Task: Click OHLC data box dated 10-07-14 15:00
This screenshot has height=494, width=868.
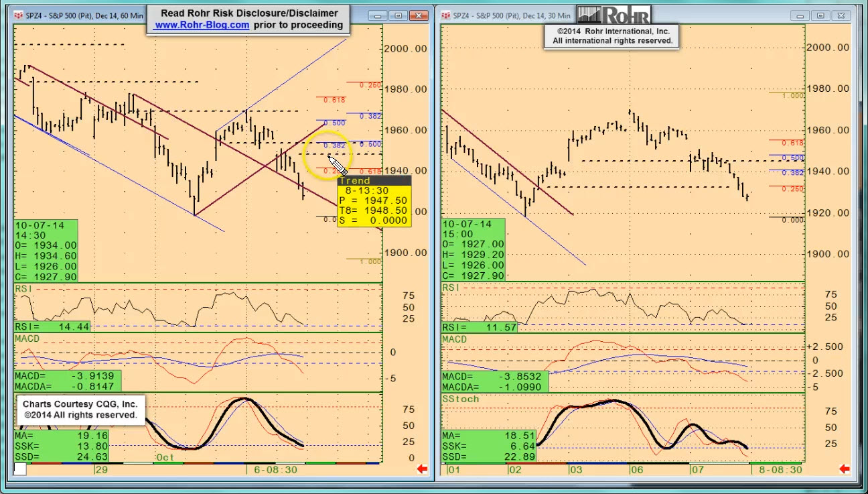Action: tap(474, 250)
